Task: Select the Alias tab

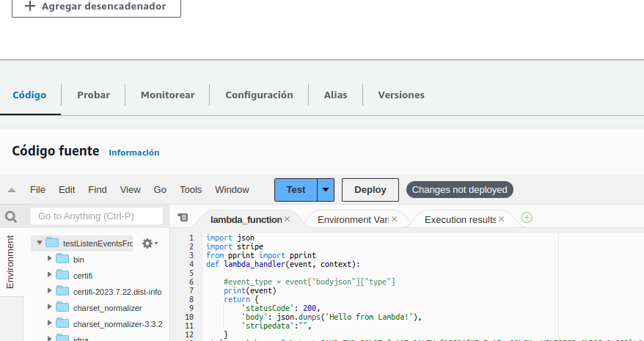Action: pos(335,95)
